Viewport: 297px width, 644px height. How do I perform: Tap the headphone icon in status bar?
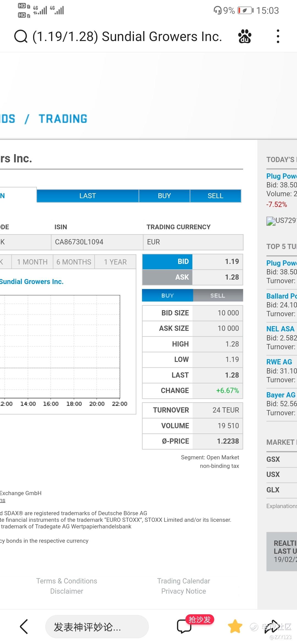[x=217, y=10]
